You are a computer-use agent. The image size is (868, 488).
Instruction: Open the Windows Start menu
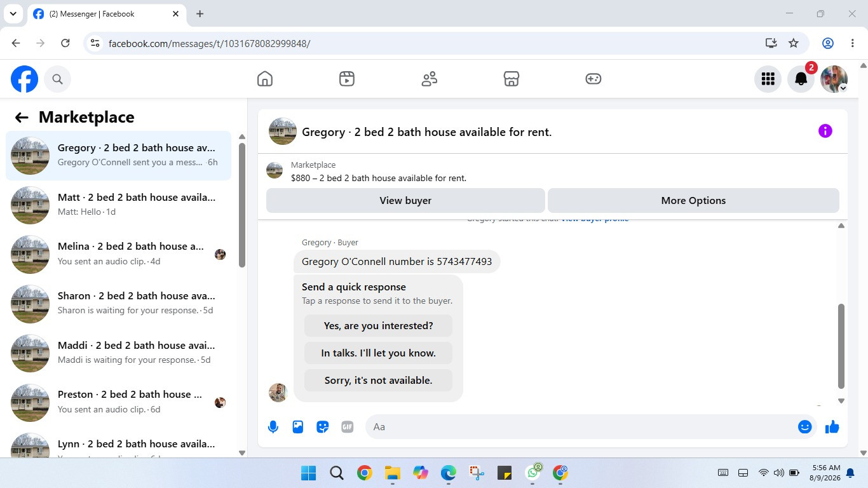tap(308, 473)
